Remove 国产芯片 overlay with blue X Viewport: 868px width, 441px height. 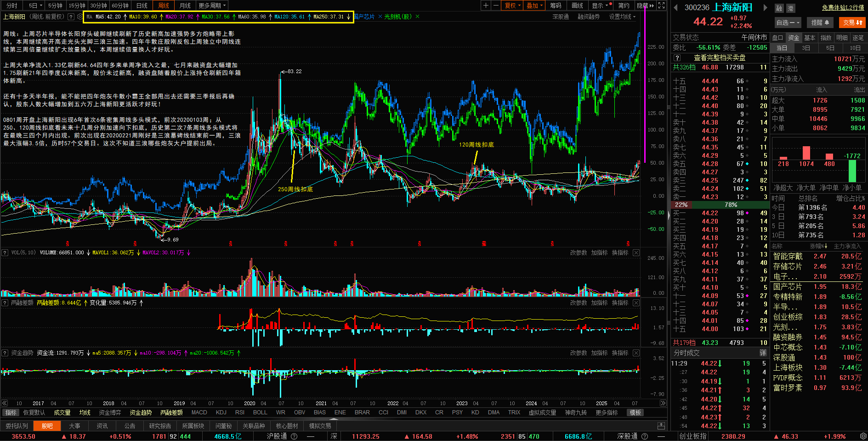(380, 17)
